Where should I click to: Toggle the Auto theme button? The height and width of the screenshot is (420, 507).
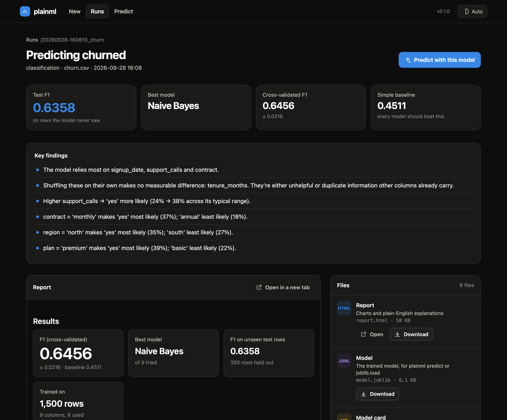[x=472, y=11]
